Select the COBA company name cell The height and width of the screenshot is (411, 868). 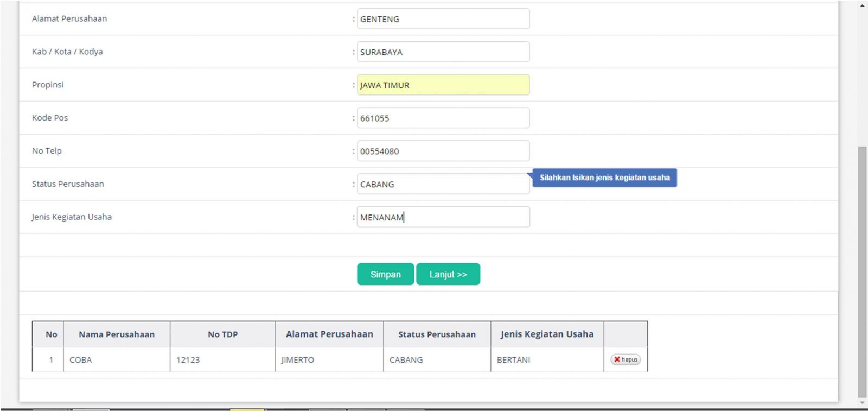116,360
